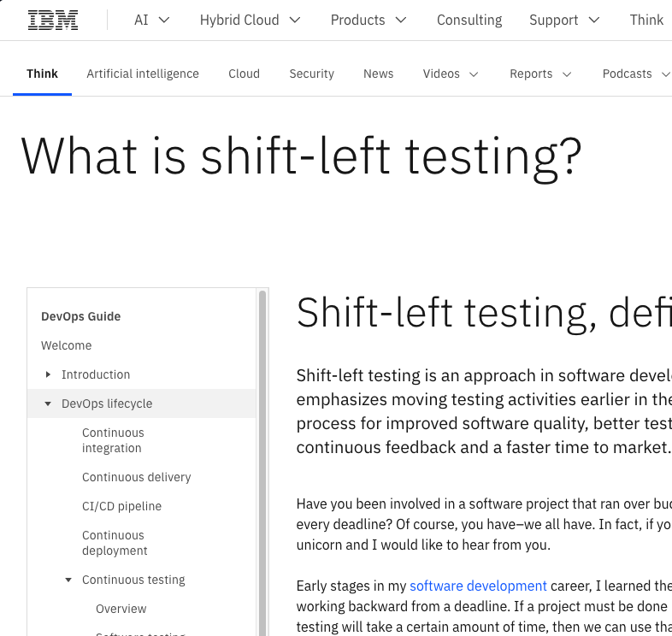The width and height of the screenshot is (672, 636).
Task: Expand the Hybrid Cloud menu
Action: (x=250, y=21)
